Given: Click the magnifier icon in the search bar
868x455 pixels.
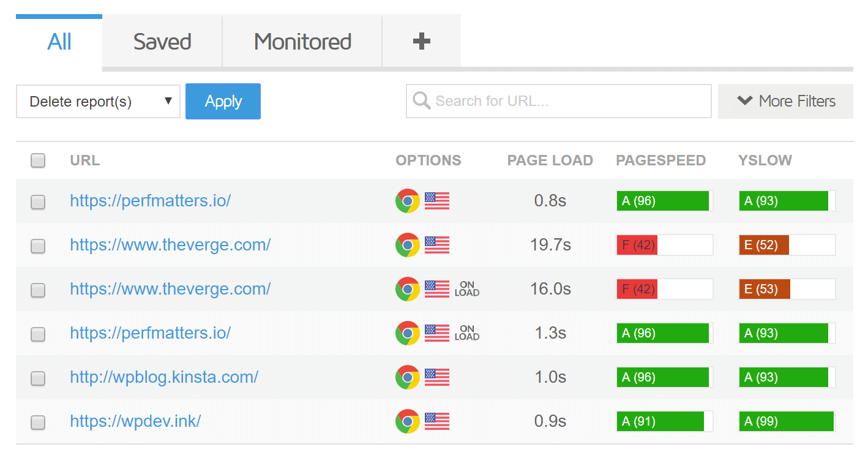Looking at the screenshot, I should [x=422, y=100].
